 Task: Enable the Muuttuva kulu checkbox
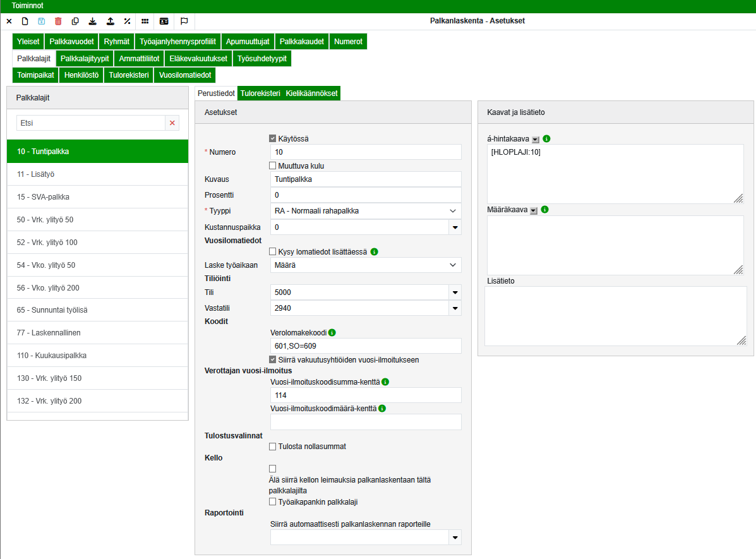coord(273,165)
